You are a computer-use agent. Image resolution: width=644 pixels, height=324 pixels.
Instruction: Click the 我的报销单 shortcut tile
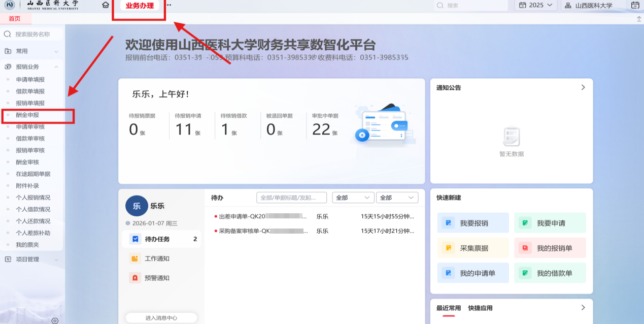[550, 248]
